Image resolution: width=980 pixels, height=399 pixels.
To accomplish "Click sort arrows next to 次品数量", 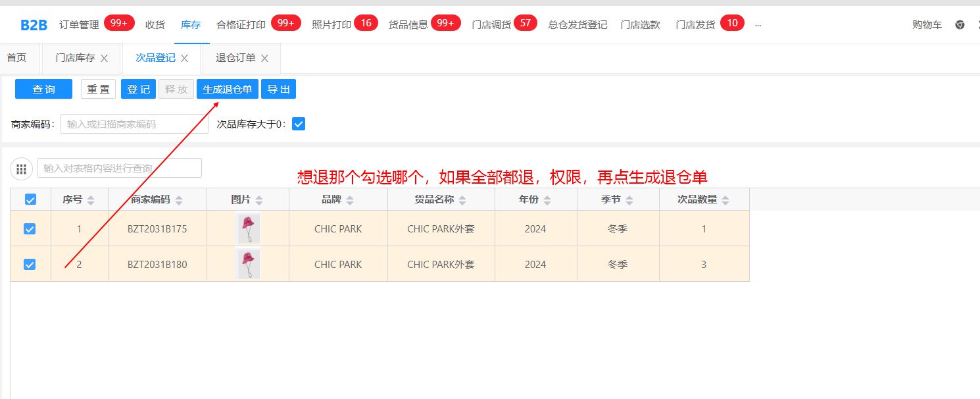I will pyautogui.click(x=725, y=200).
